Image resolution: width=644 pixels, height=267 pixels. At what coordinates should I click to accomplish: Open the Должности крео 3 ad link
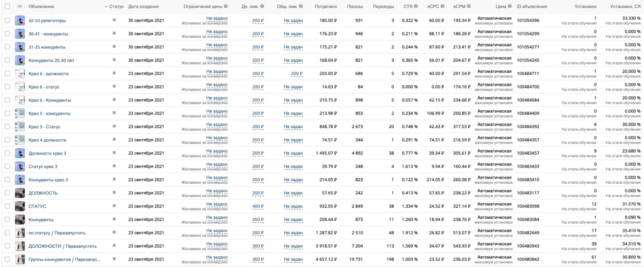pyautogui.click(x=47, y=153)
